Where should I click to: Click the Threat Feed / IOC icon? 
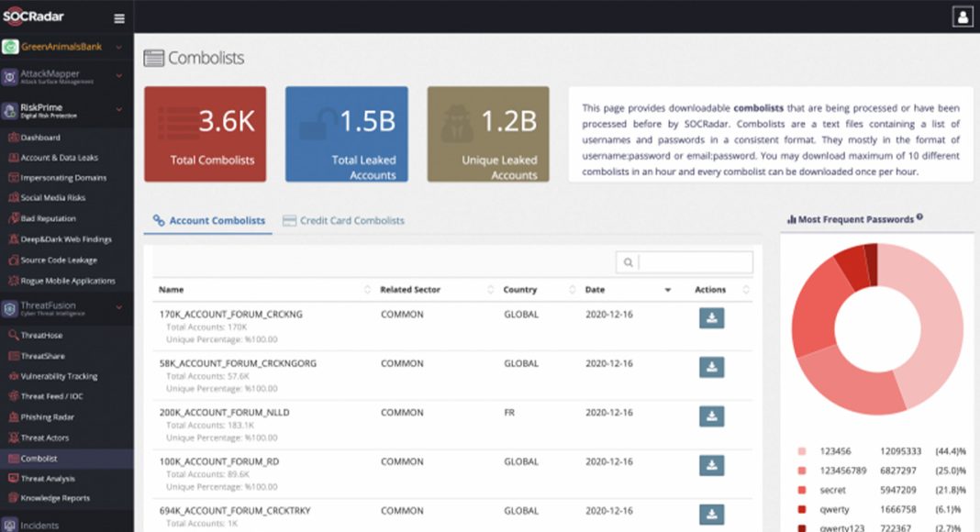tap(13, 396)
